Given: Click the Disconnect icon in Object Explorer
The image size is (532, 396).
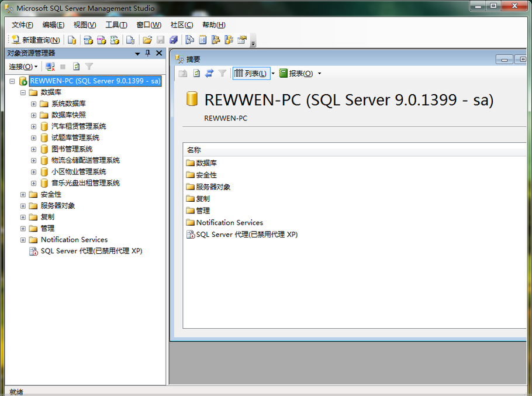Looking at the screenshot, I should [x=50, y=67].
